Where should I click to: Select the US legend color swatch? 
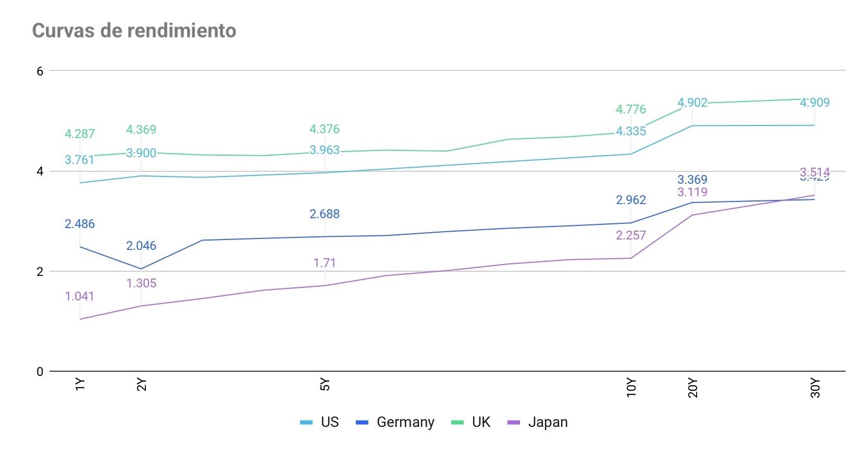(306, 422)
